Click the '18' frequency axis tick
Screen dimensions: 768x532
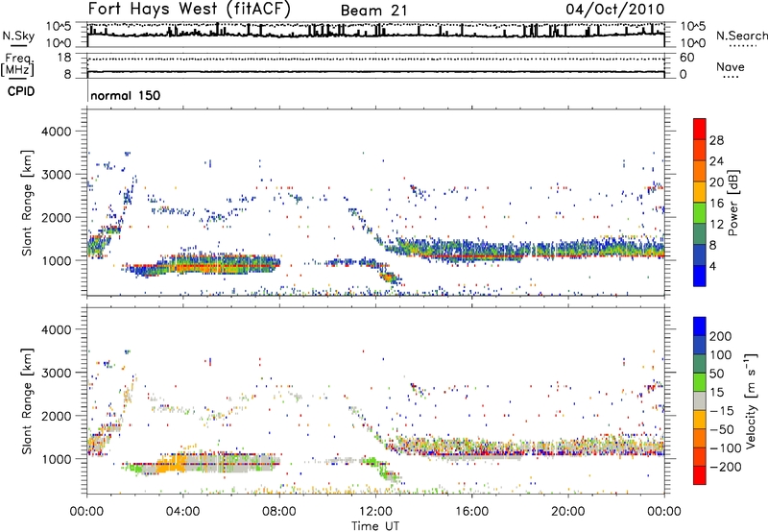pyautogui.click(x=64, y=58)
